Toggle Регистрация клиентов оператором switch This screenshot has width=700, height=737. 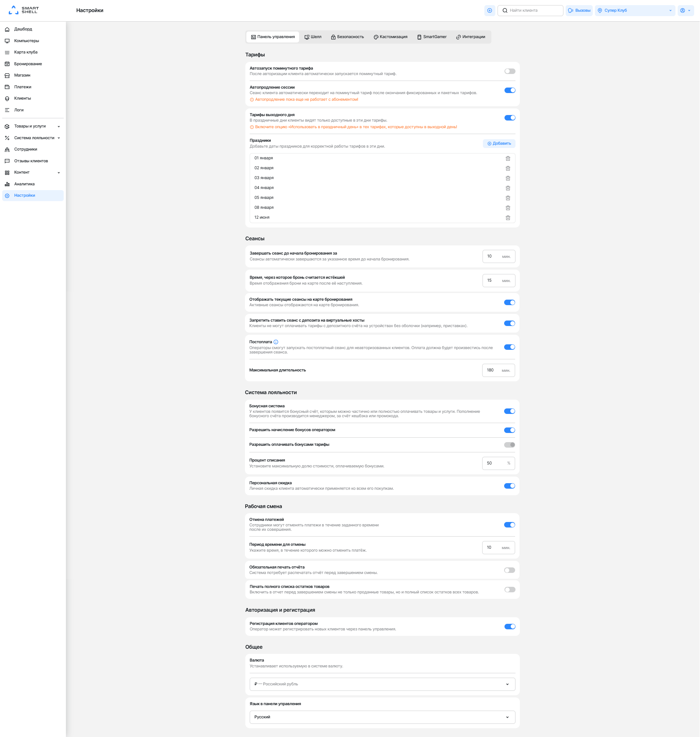click(510, 626)
